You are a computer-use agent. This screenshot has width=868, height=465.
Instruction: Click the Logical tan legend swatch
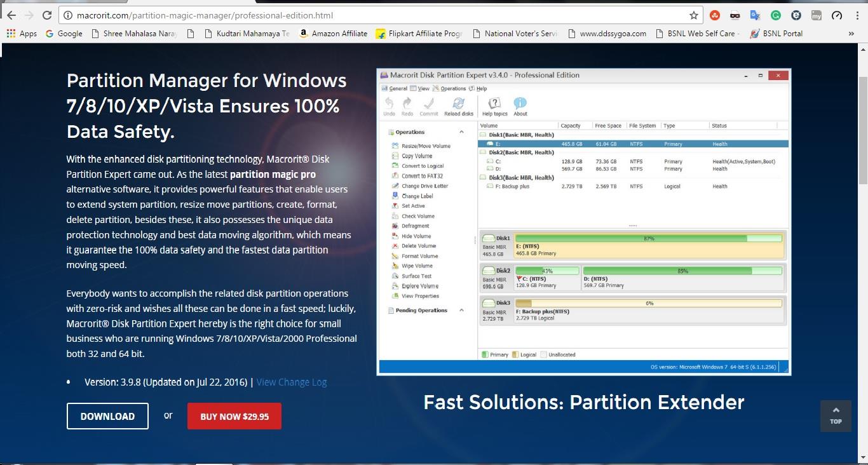click(515, 354)
